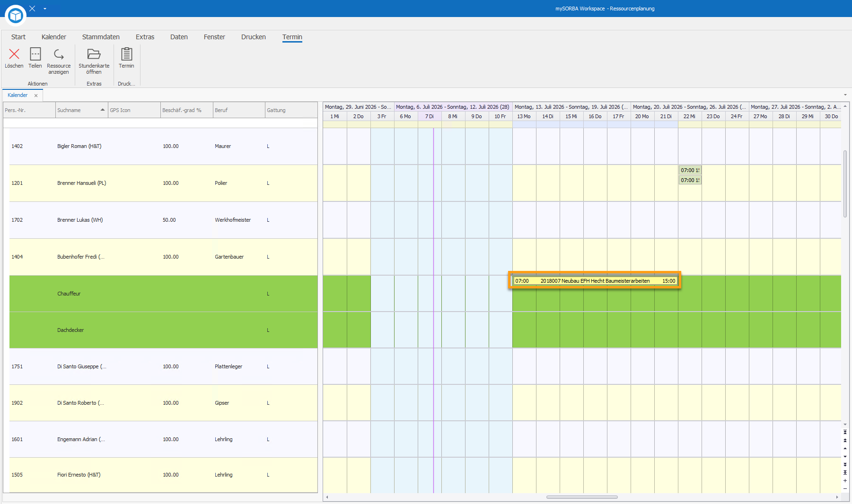Zoom out using the minus icon
852x504 pixels.
[x=845, y=488]
